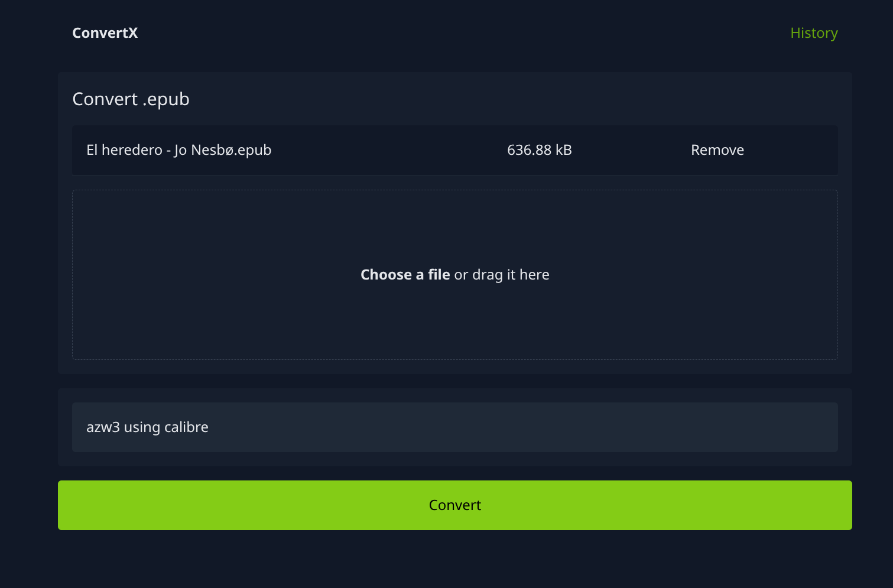Remove the El heredero epub file

click(x=717, y=150)
